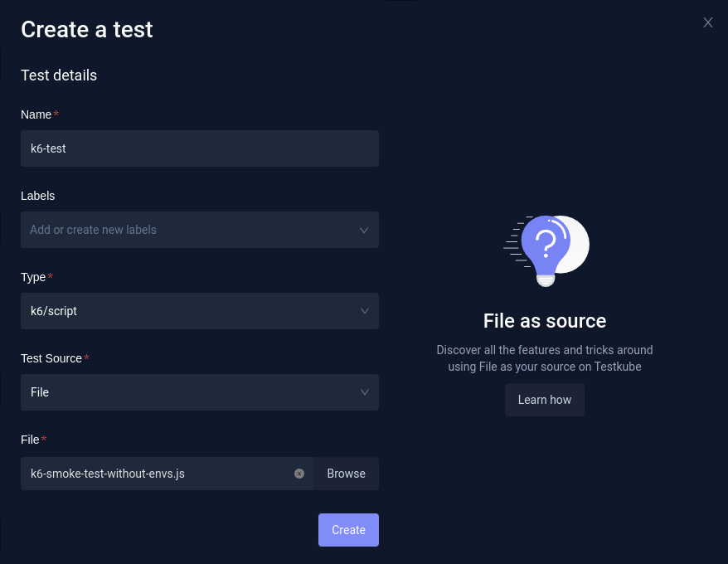Click inside the Labels input field
The image size is (728, 564).
point(166,230)
